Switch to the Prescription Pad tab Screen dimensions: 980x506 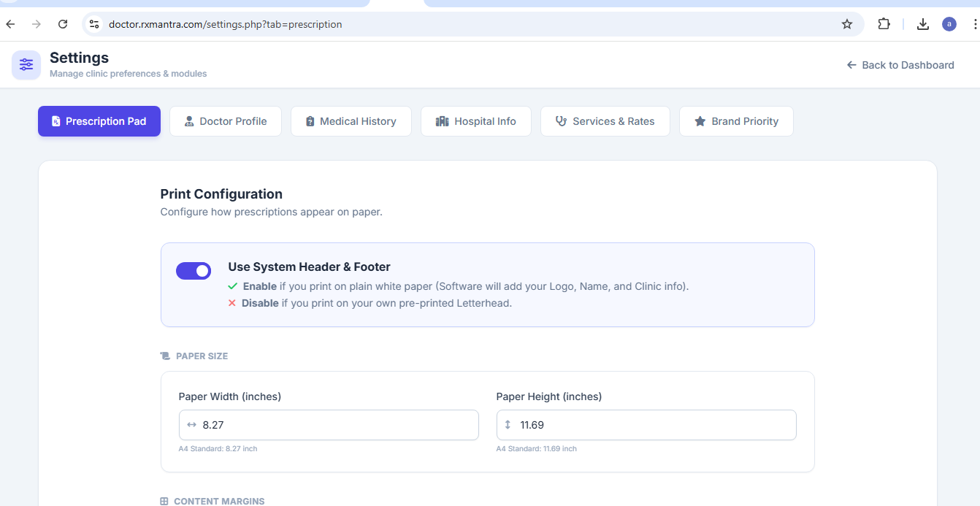(99, 121)
